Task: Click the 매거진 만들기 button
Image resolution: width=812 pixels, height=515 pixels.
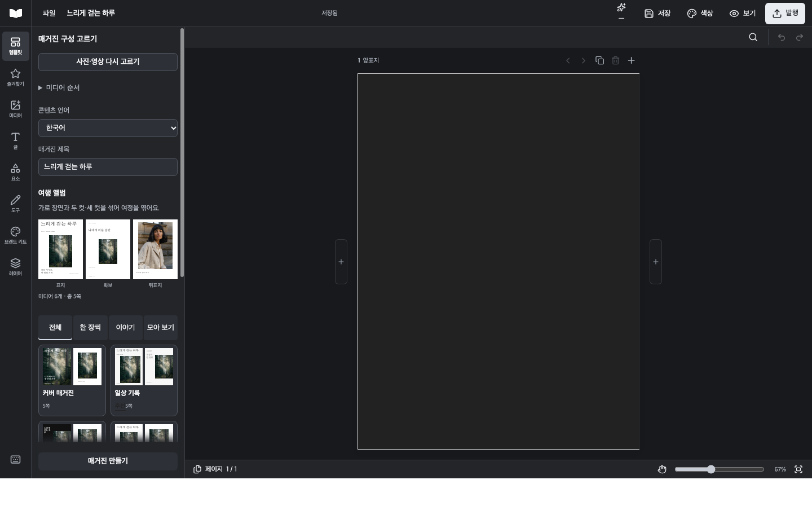Action: tap(108, 461)
